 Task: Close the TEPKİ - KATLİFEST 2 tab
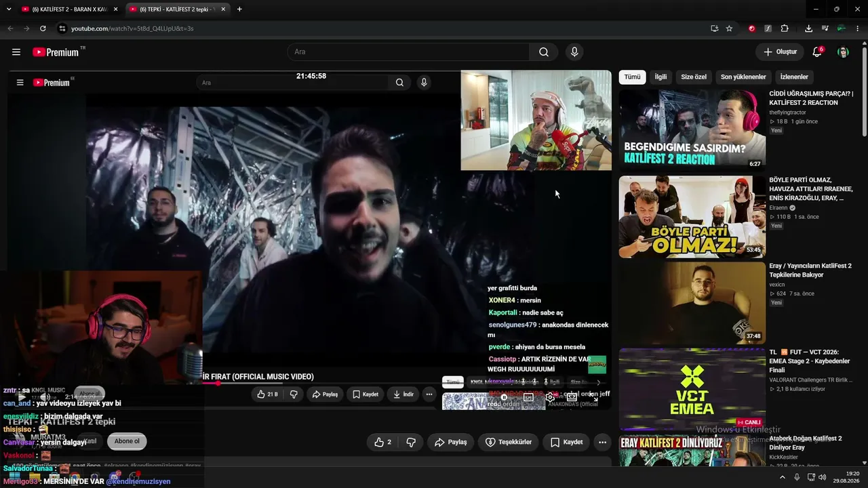pos(223,9)
